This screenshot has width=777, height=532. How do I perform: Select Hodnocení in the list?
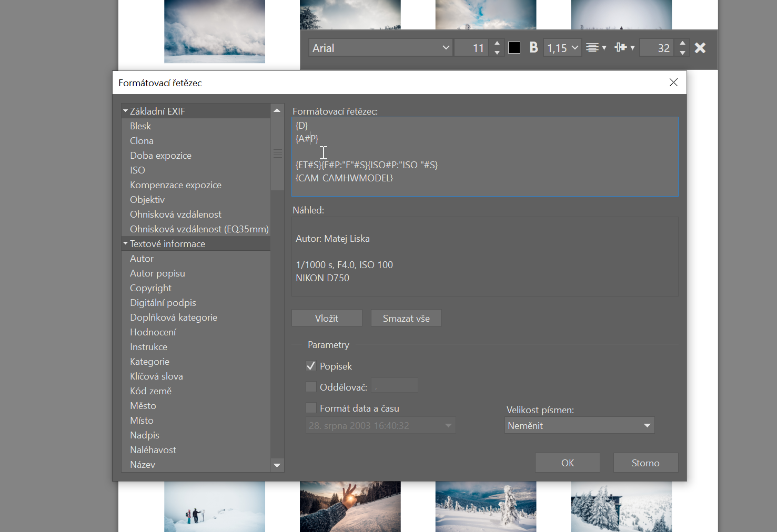196,332
